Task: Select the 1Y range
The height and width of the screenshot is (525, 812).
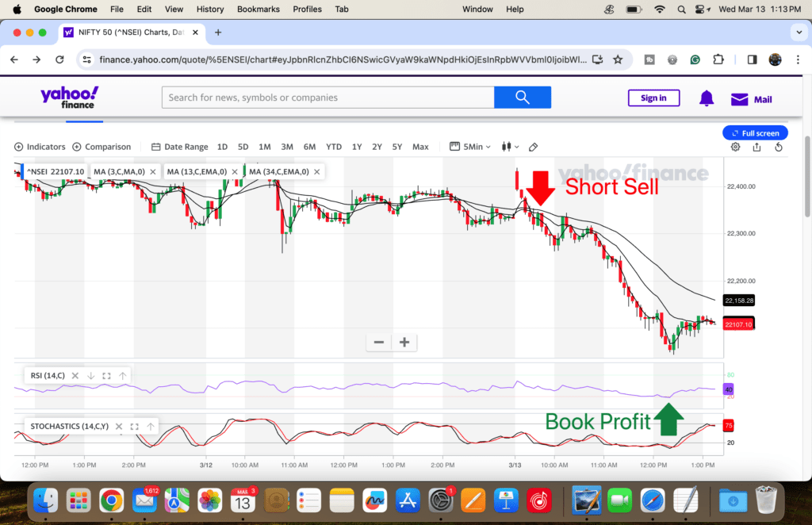Action: pos(357,147)
